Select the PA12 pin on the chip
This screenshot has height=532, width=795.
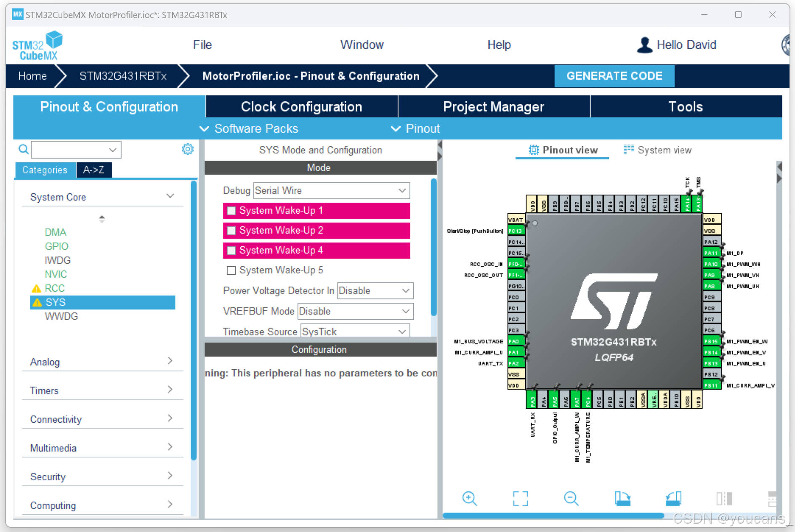712,242
